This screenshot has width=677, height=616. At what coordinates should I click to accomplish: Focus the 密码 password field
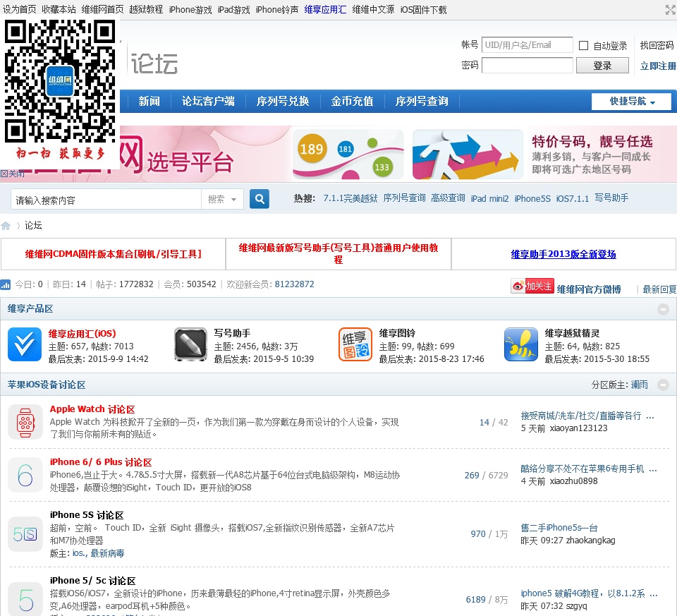(x=527, y=66)
